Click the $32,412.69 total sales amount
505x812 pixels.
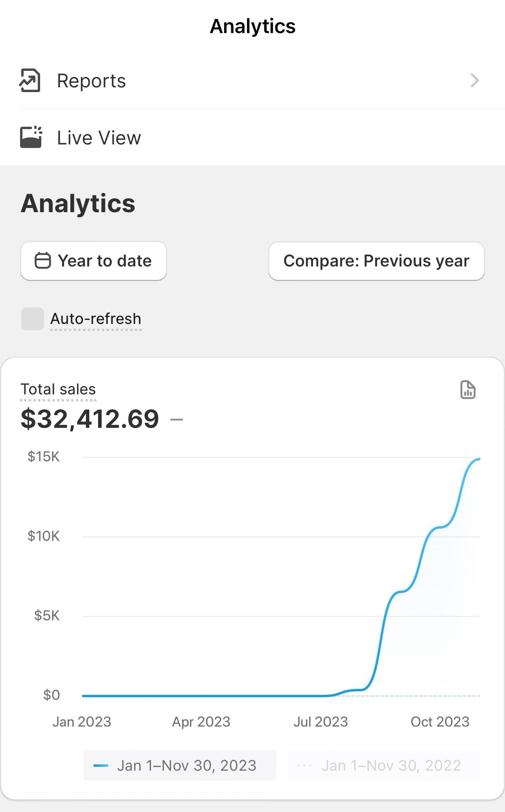90,419
